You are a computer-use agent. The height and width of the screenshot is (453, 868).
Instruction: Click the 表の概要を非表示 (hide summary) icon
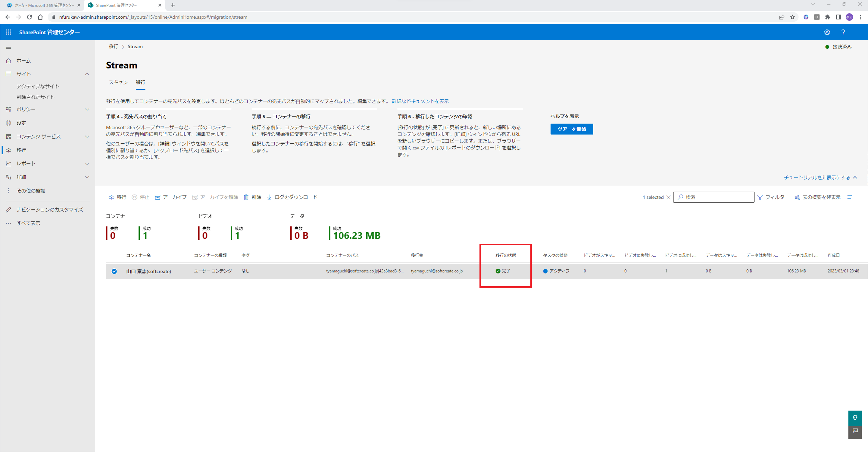point(798,197)
